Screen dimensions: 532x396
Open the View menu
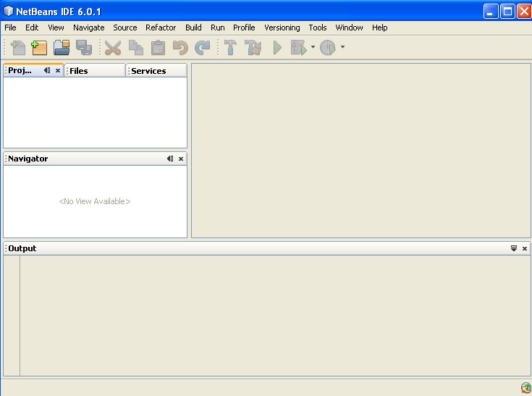[x=56, y=28]
